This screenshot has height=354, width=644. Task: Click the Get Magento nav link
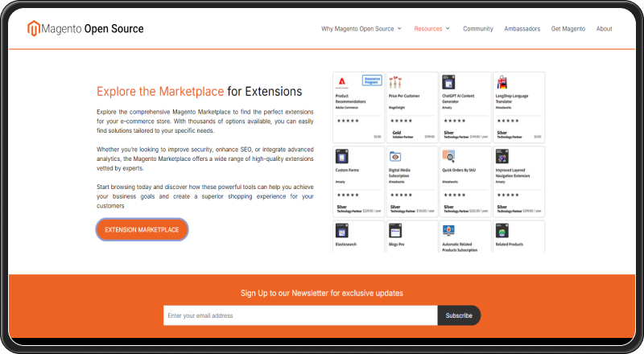[x=568, y=29]
